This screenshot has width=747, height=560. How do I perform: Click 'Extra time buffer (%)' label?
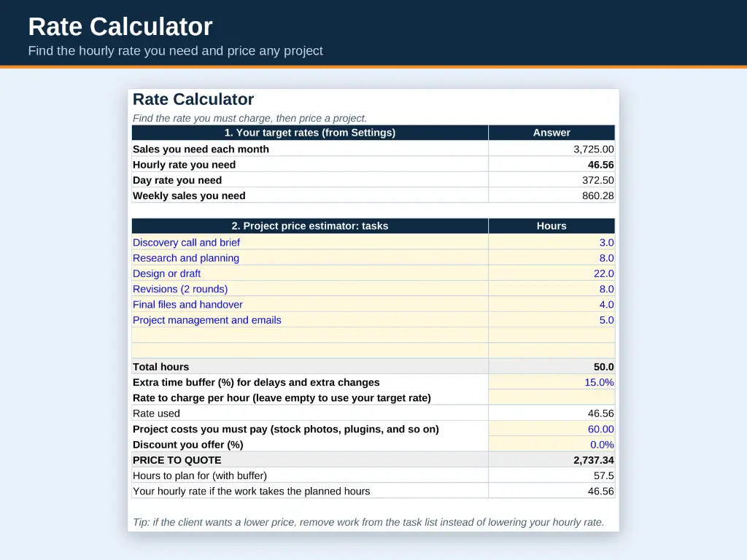point(256,382)
